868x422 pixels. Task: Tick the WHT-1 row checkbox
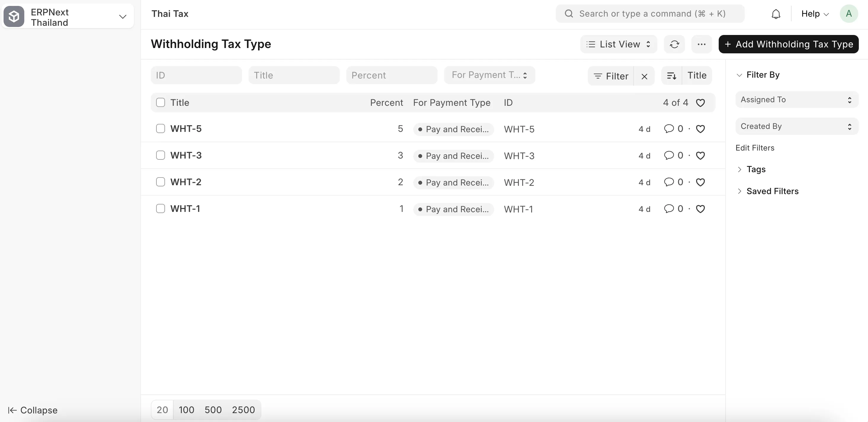tap(160, 209)
